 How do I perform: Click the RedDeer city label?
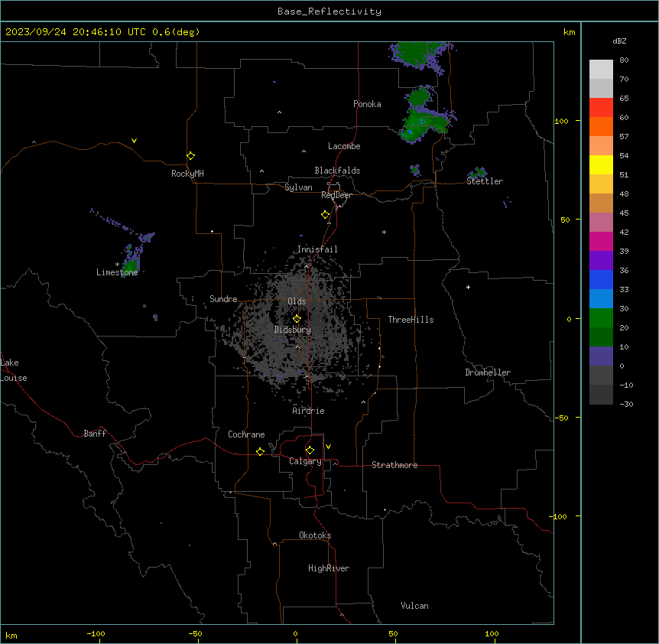click(336, 195)
